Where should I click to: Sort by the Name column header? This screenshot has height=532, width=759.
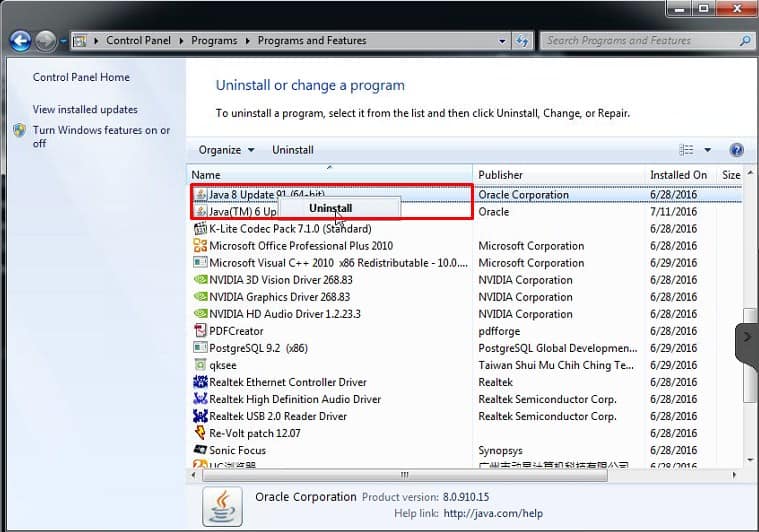pyautogui.click(x=330, y=175)
